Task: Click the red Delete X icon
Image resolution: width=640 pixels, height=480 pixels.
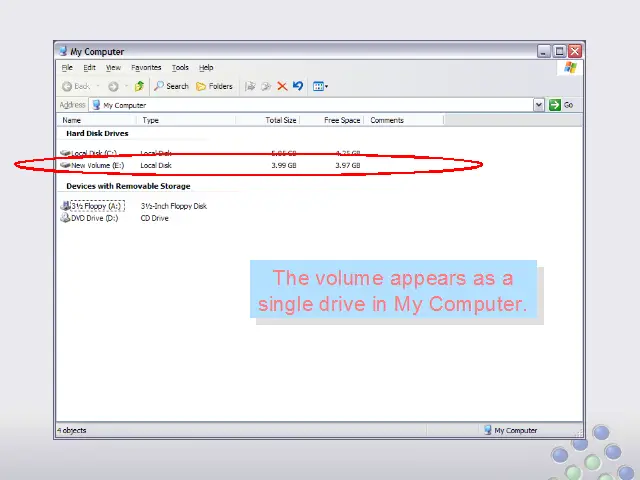Action: [x=282, y=86]
